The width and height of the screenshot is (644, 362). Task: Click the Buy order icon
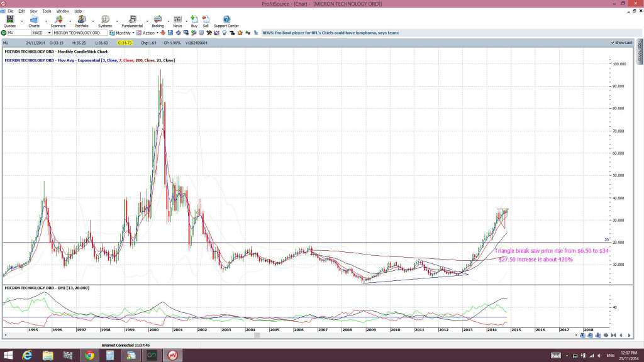[x=194, y=21]
